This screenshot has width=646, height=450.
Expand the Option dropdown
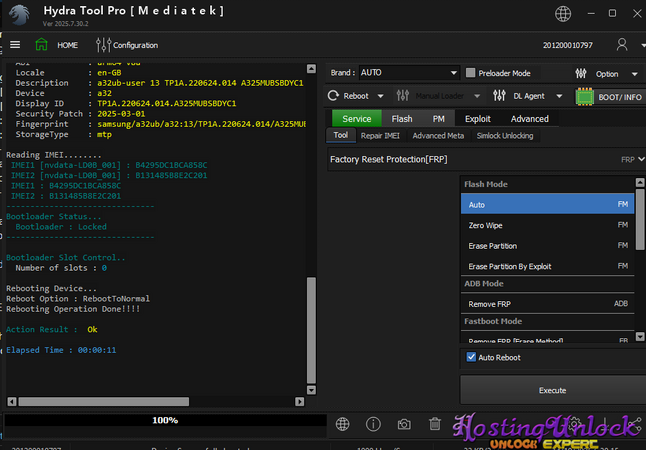coord(611,73)
